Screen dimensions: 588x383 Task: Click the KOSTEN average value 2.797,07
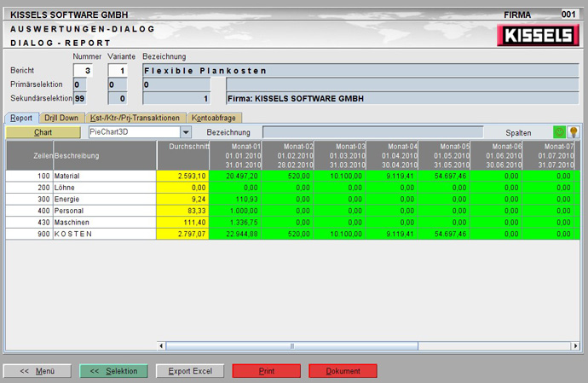183,234
